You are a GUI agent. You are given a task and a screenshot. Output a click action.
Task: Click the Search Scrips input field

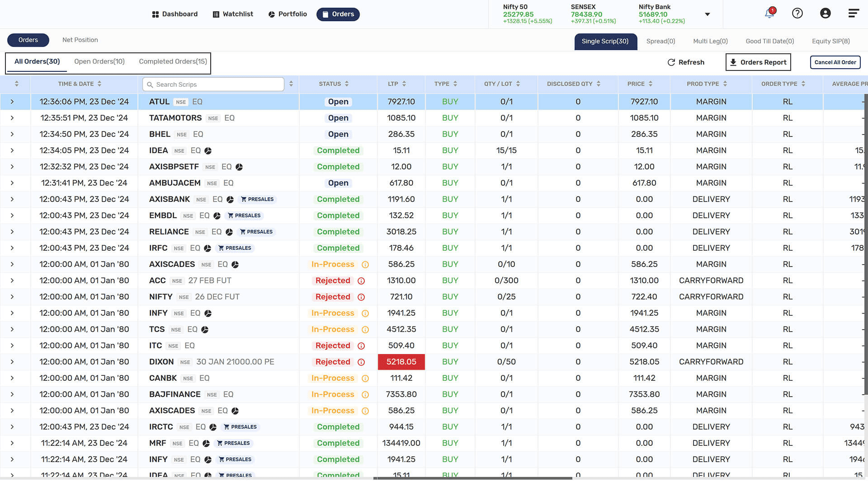213,84
